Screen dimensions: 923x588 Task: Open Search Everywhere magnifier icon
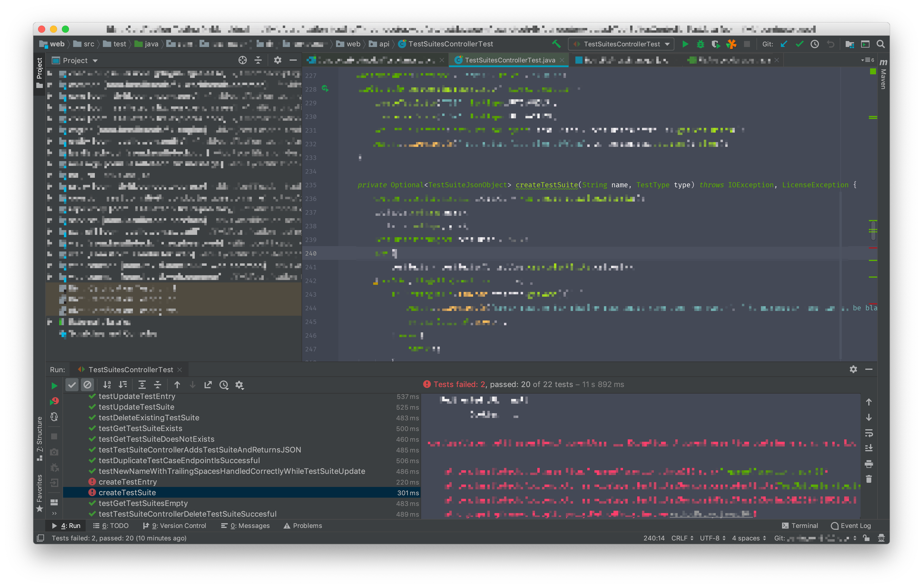click(x=881, y=44)
